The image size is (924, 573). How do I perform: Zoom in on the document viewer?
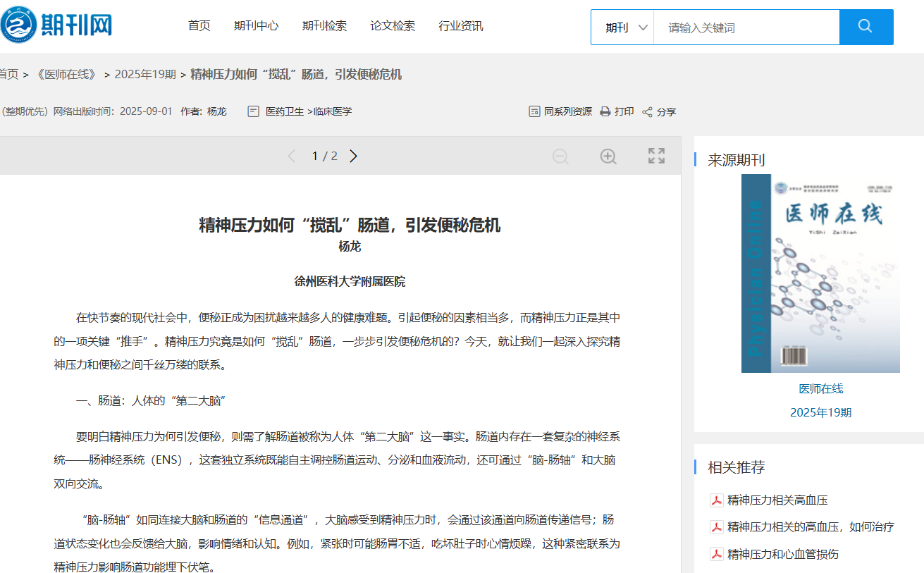[x=608, y=156]
